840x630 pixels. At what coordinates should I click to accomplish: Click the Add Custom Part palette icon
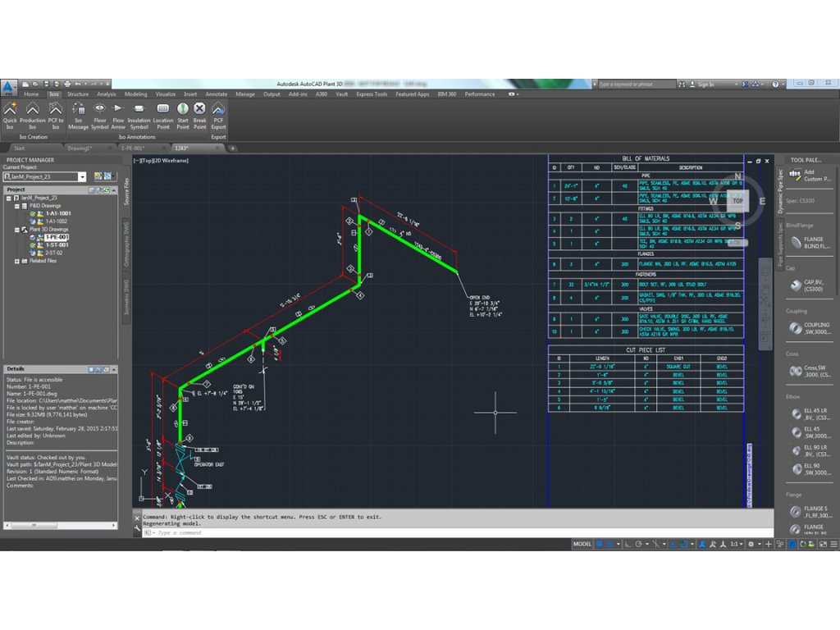(795, 175)
